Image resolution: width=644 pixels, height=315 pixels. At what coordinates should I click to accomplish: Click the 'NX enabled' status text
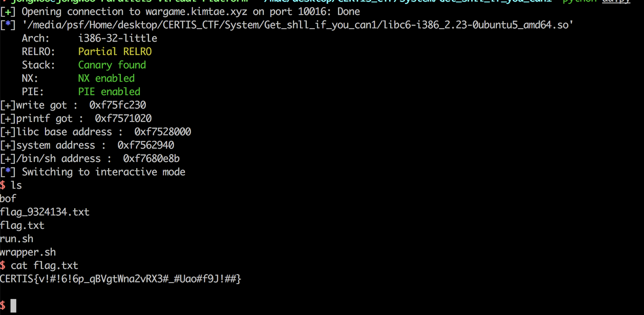(106, 79)
